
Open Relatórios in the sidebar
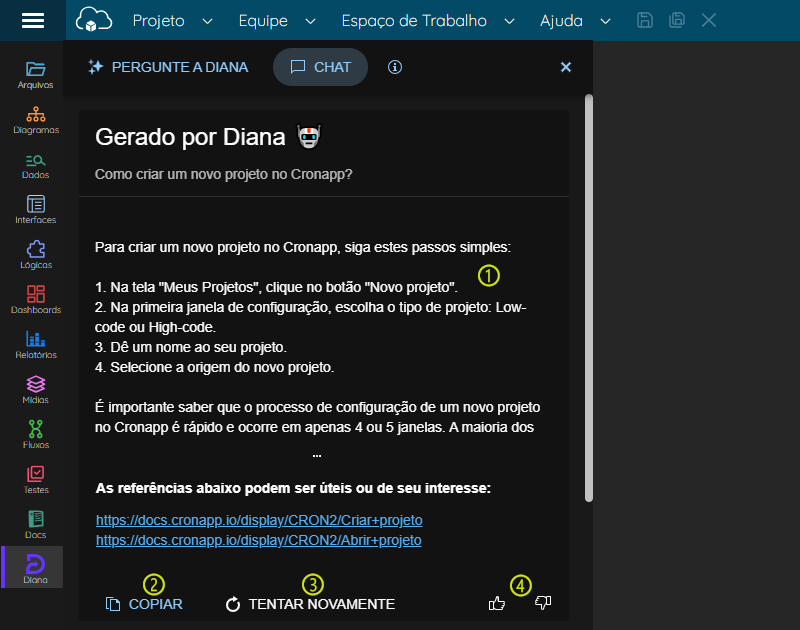click(x=36, y=345)
